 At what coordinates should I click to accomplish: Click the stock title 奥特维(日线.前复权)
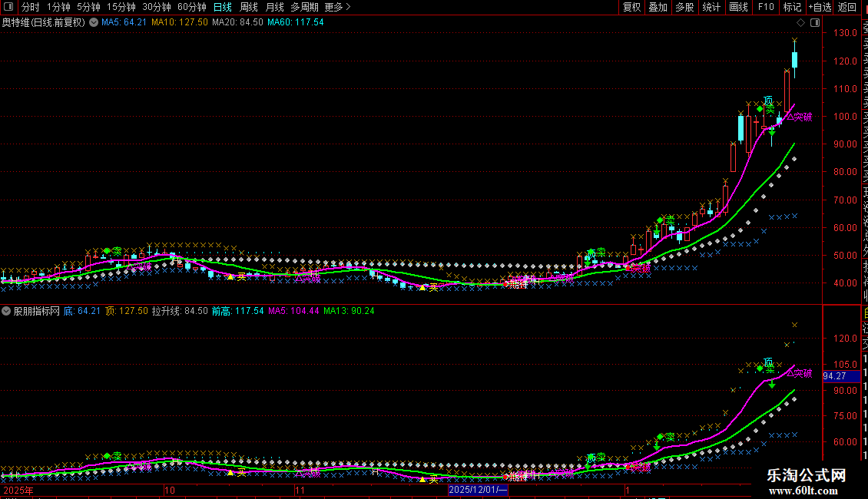(44, 23)
